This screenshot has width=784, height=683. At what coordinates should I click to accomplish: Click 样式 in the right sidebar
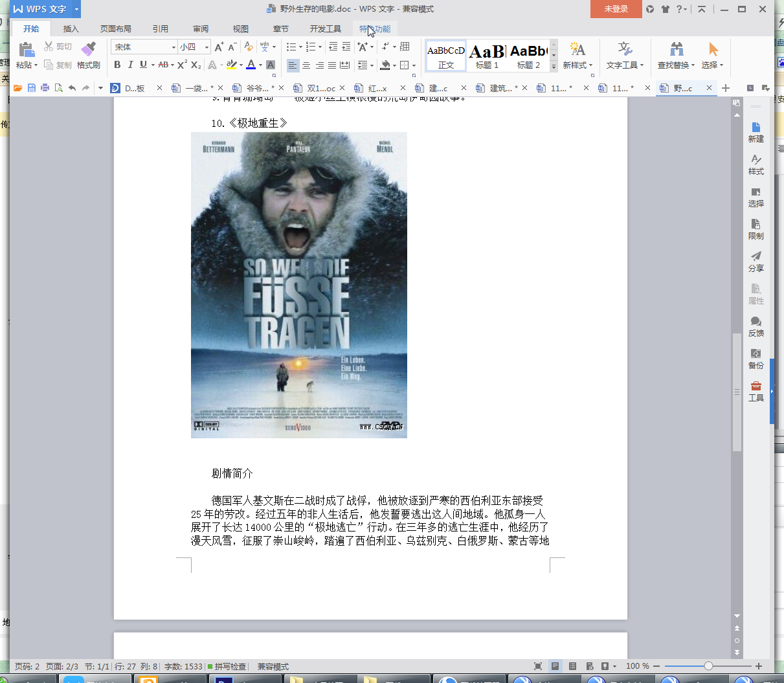click(756, 164)
